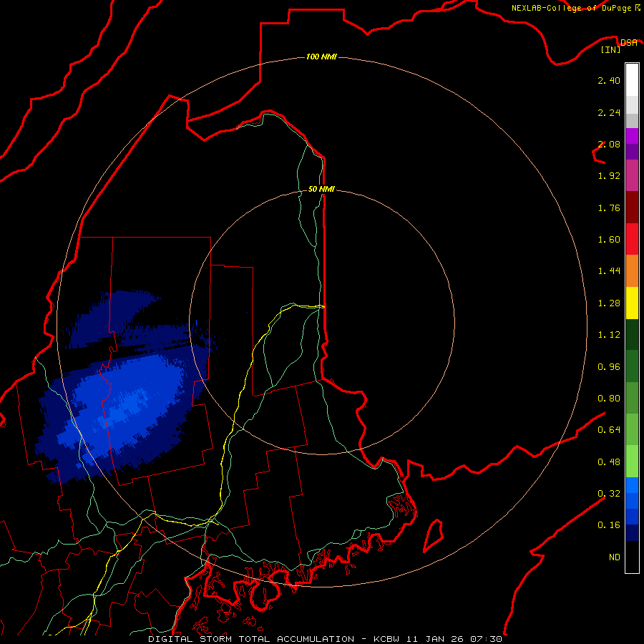The height and width of the screenshot is (644, 644).
Task: Click the dark red legend swatch near 1.76
Action: tap(632, 208)
